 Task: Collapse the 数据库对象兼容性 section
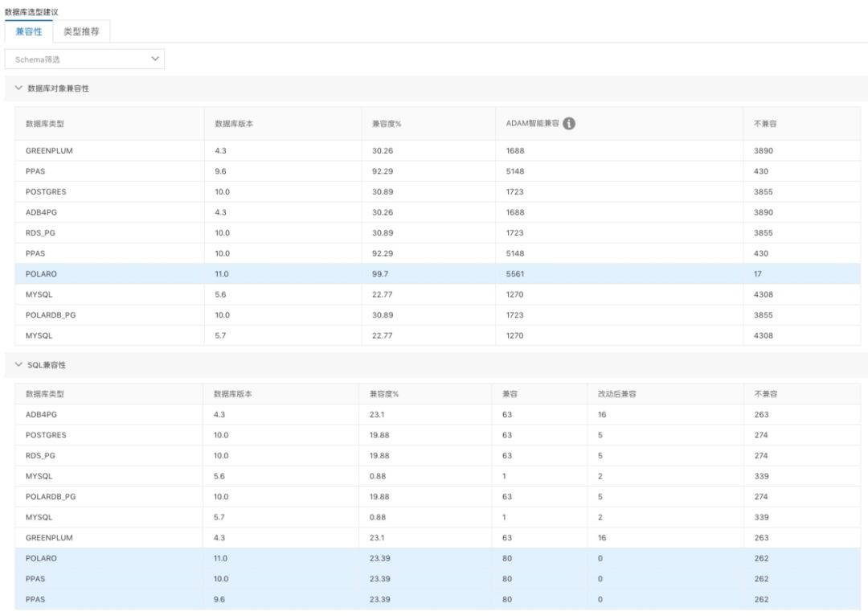point(19,88)
